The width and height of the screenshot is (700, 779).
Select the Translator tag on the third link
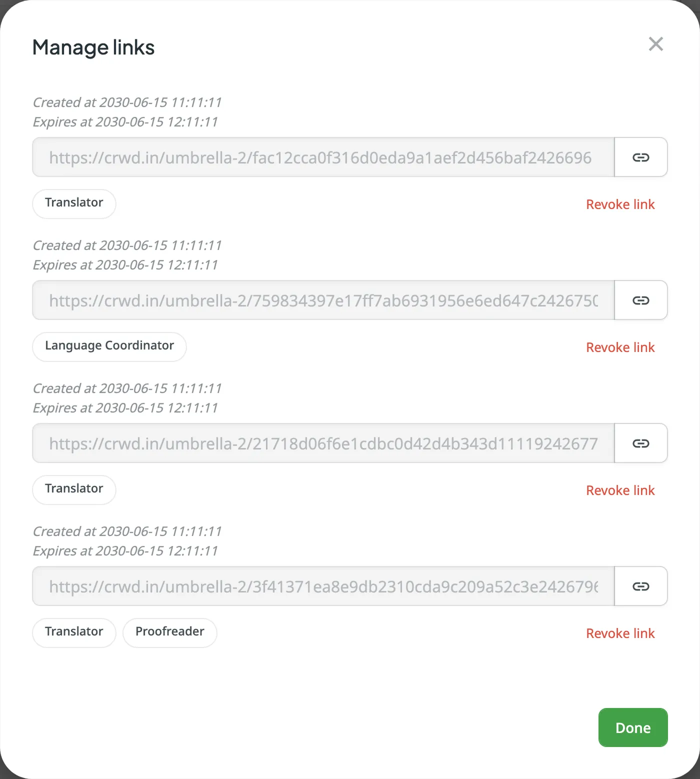(x=73, y=489)
